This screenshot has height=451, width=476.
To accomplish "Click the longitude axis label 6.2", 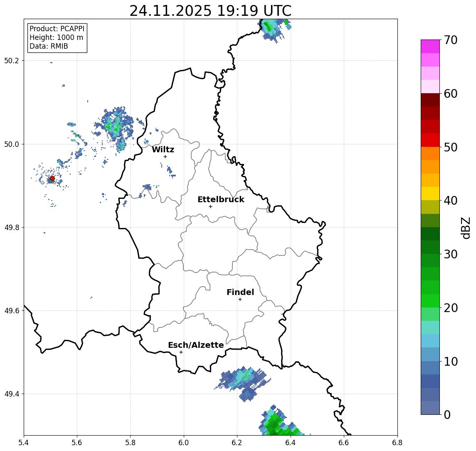I will (237, 443).
